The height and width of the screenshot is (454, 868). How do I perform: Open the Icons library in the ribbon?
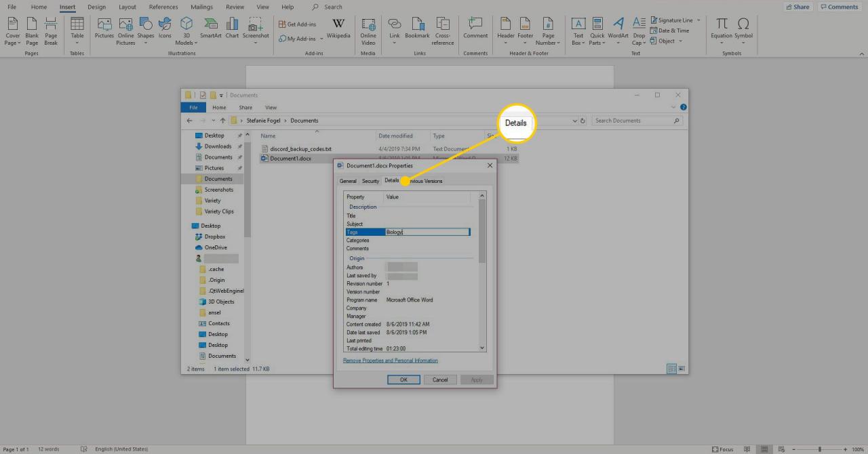pos(165,28)
